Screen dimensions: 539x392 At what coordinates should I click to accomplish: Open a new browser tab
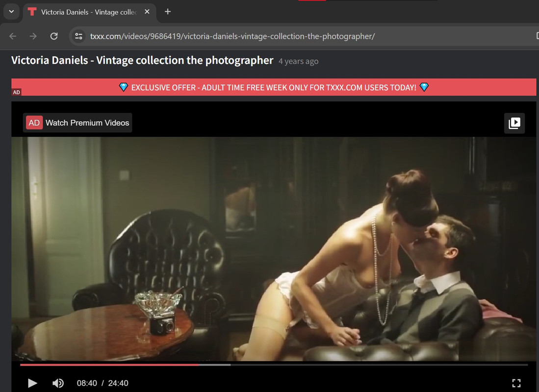click(x=168, y=12)
